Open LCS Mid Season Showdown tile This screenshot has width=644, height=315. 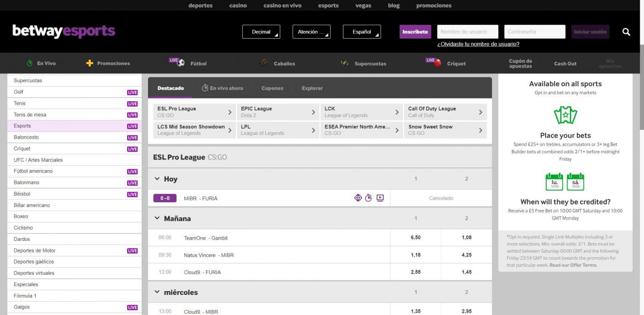[x=195, y=130]
